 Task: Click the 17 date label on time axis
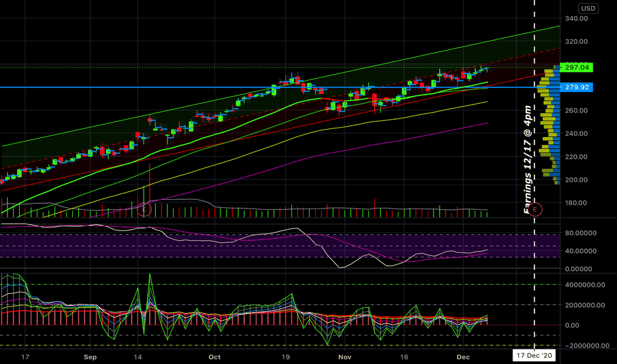coord(25,357)
